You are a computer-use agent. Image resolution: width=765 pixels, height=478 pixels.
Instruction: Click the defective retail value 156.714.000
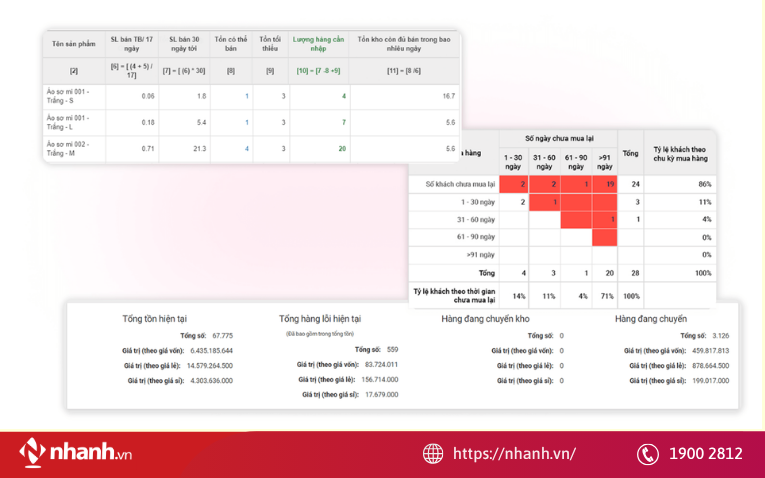tap(380, 380)
